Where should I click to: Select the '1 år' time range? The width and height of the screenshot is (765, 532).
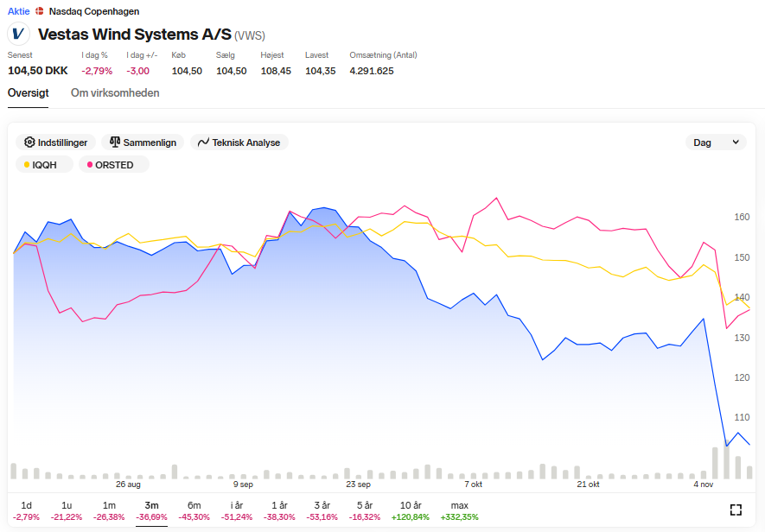279,510
